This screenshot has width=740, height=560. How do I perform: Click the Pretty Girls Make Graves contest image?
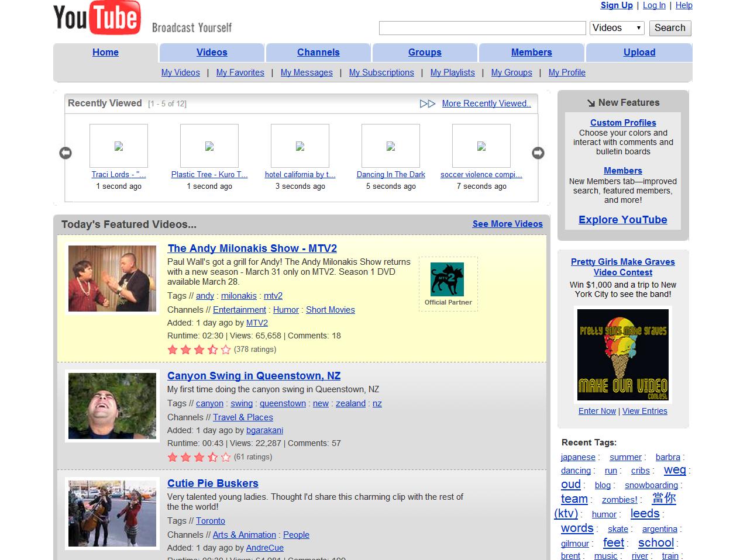pos(622,355)
